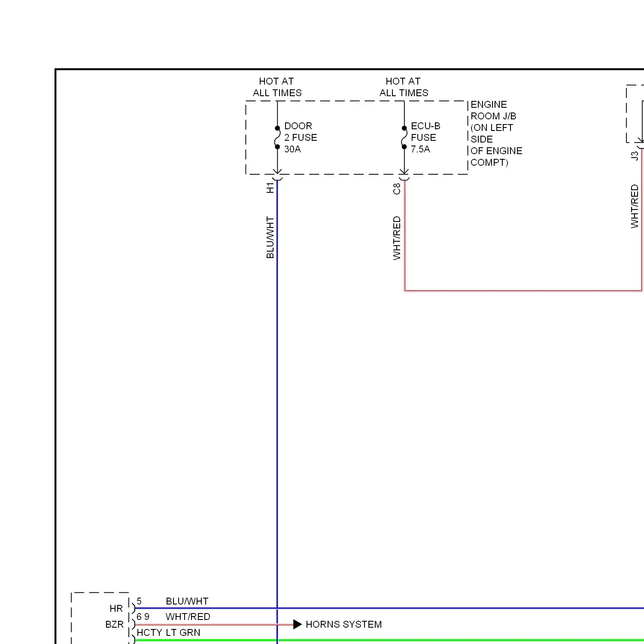Image resolution: width=644 pixels, height=644 pixels.
Task: Click the HR terminal label
Action: (116, 608)
